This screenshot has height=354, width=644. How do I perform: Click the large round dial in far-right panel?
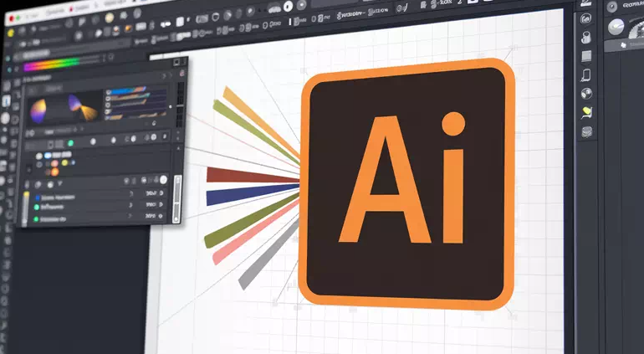pyautogui.click(x=616, y=27)
